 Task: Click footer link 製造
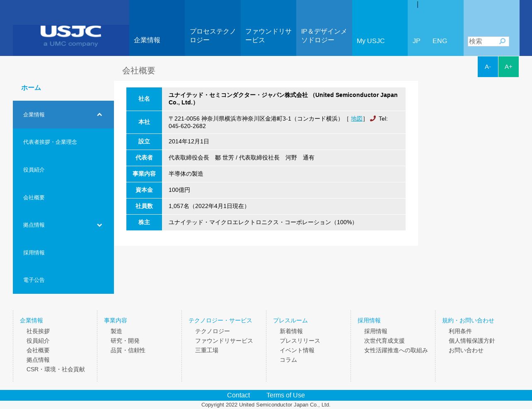(116, 331)
